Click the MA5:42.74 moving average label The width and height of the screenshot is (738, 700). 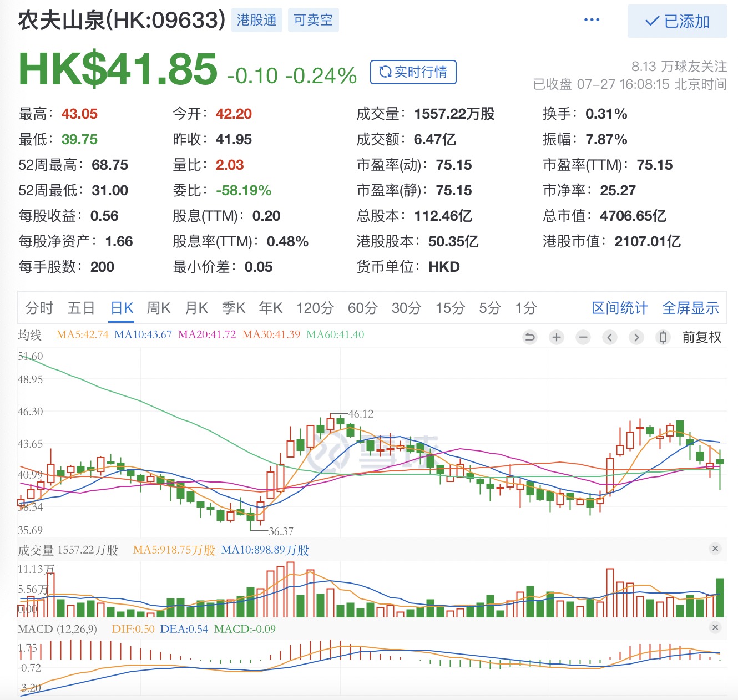coord(83,334)
